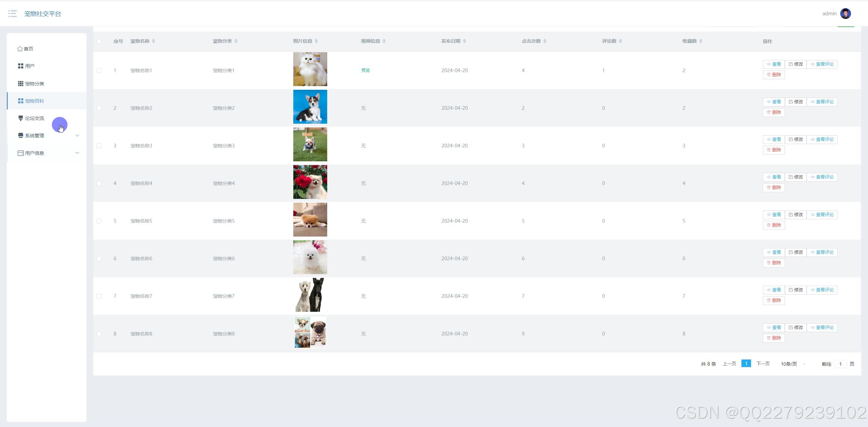Click 预览 video link in row 1
This screenshot has height=427, width=868.
(365, 70)
